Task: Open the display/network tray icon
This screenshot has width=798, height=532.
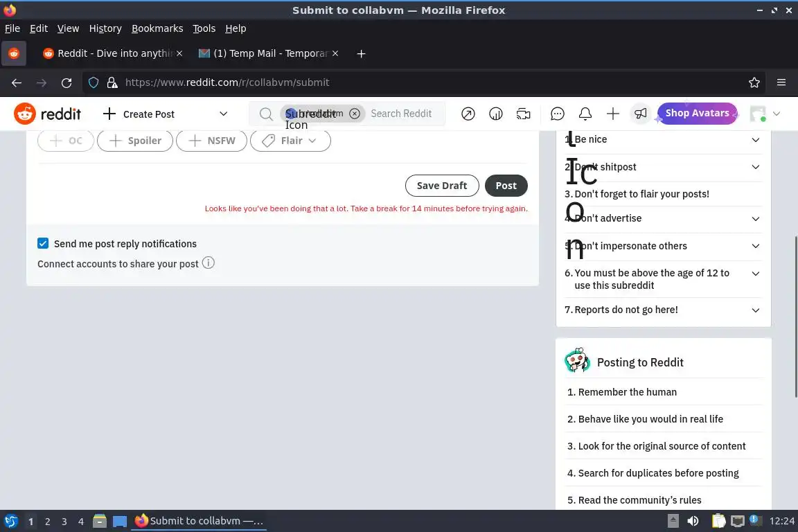Action: [x=737, y=521]
